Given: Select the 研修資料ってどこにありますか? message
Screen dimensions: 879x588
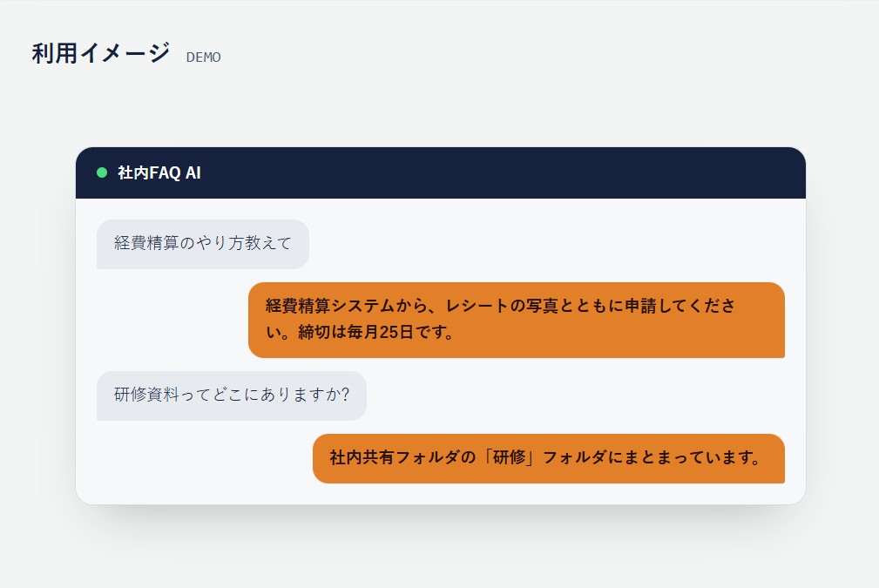Looking at the screenshot, I should (x=232, y=395).
